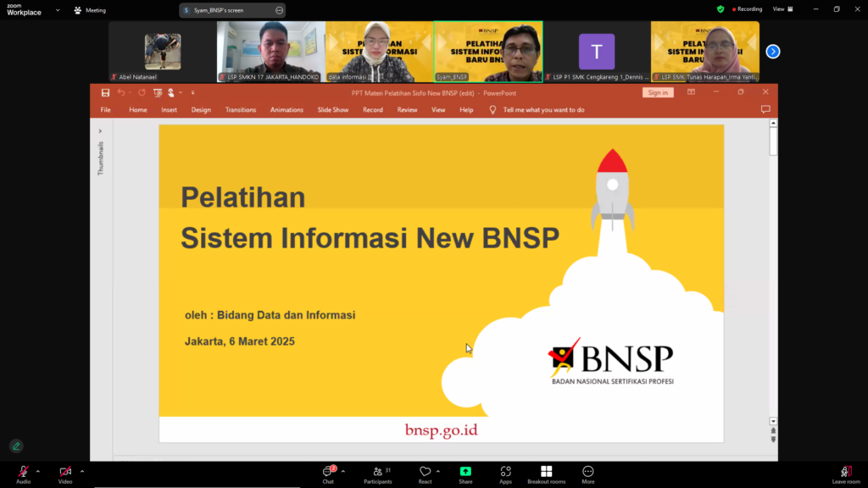868x488 pixels.
Task: Open Breakout rooms
Action: point(547,472)
